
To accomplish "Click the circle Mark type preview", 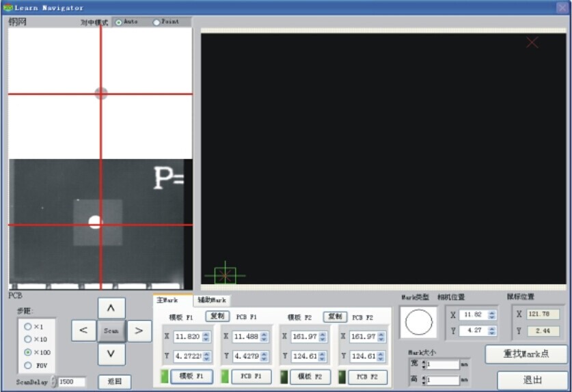I will [419, 322].
